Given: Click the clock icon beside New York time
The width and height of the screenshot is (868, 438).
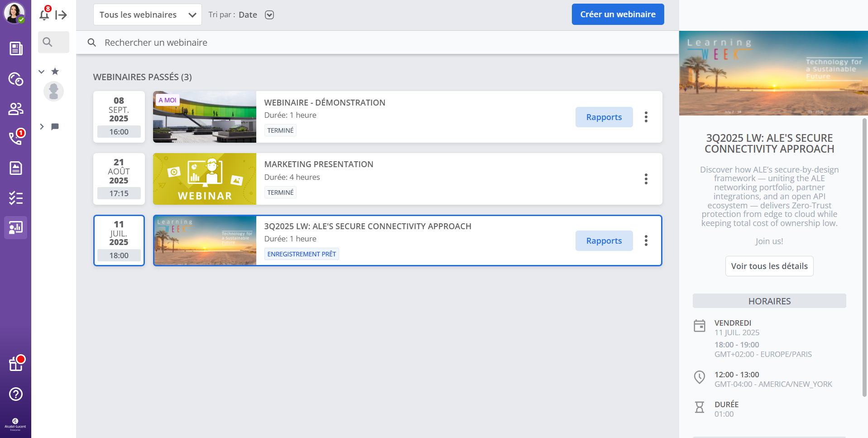Looking at the screenshot, I should pyautogui.click(x=700, y=377).
